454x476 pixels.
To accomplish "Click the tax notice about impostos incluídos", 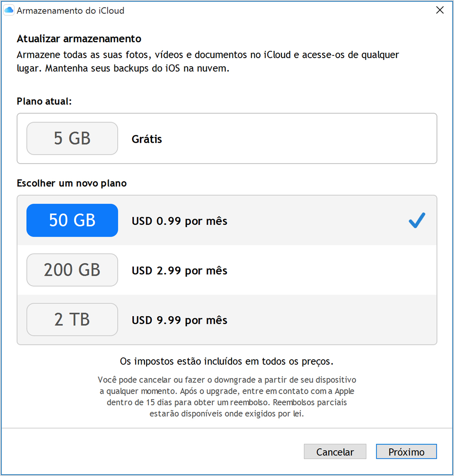I will click(x=227, y=362).
